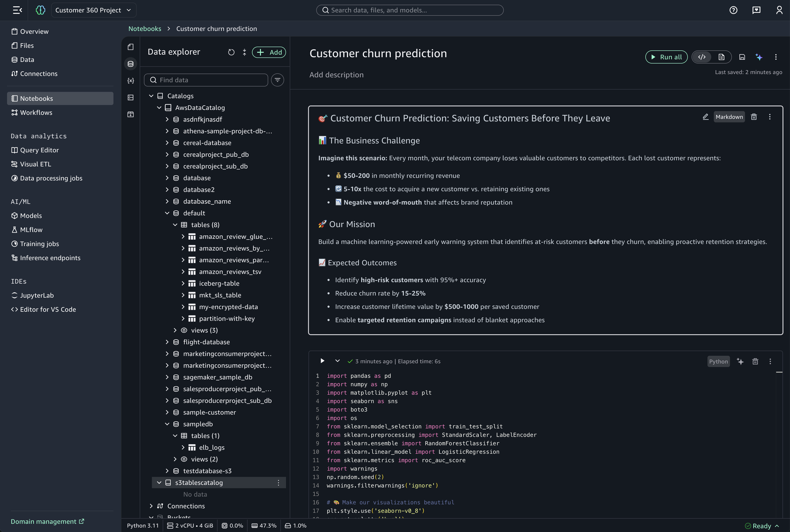
Task: Collapse the default database node
Action: click(167, 213)
